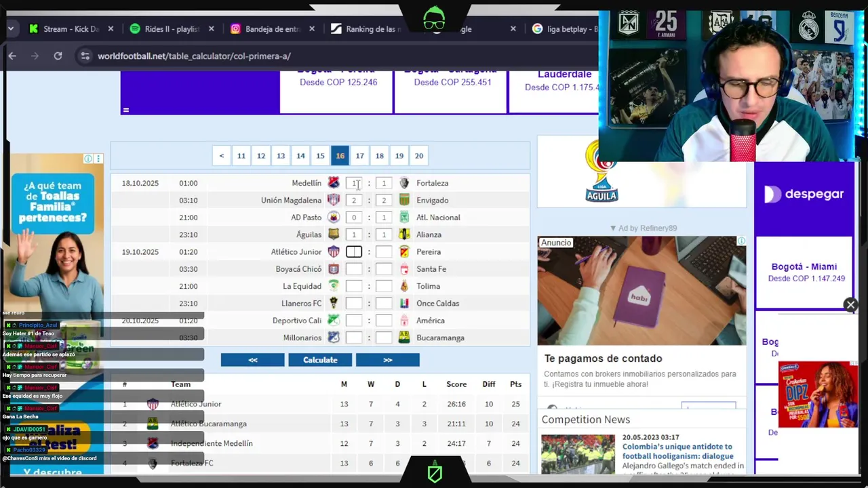
Task: Click the Pereira team crest
Action: click(x=404, y=251)
